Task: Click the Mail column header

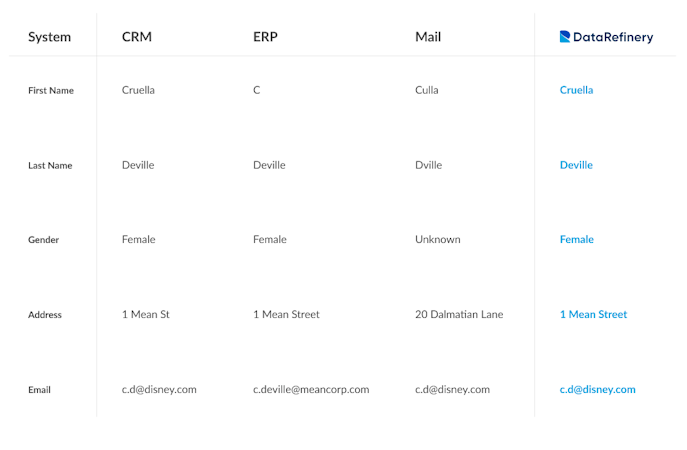Action: [x=428, y=37]
